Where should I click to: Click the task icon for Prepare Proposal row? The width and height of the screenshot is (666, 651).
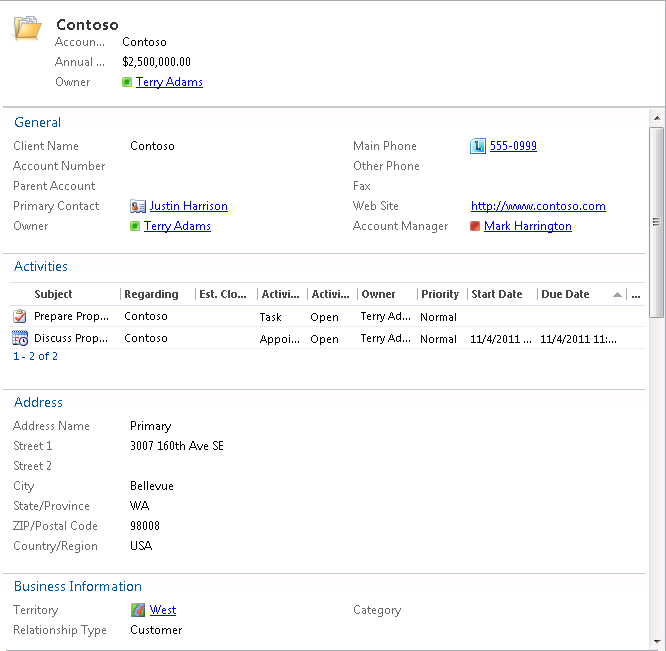[x=20, y=316]
